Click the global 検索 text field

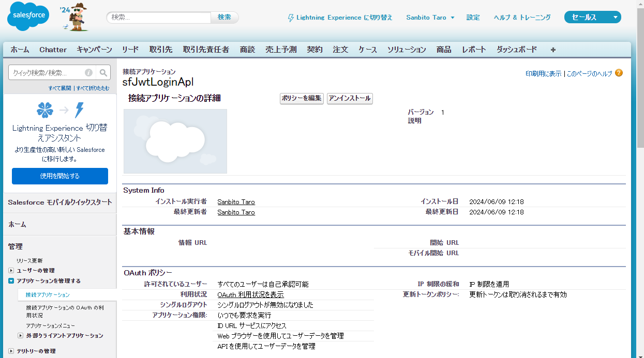(x=159, y=17)
